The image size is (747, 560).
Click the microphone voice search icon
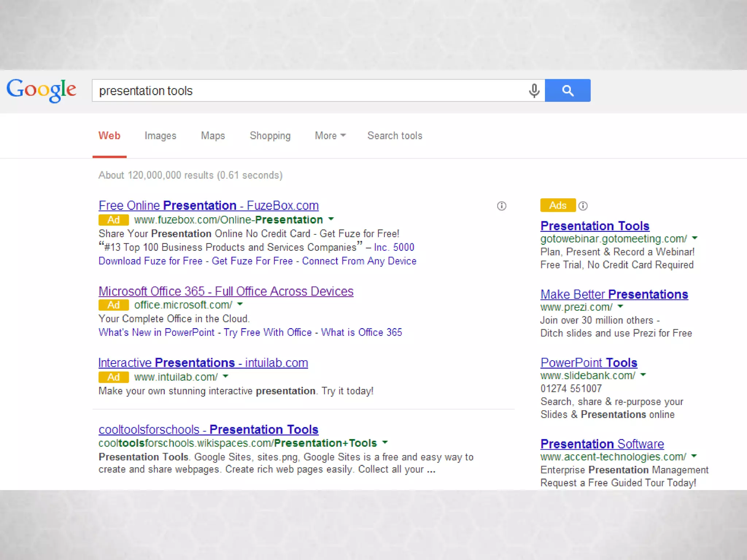534,91
